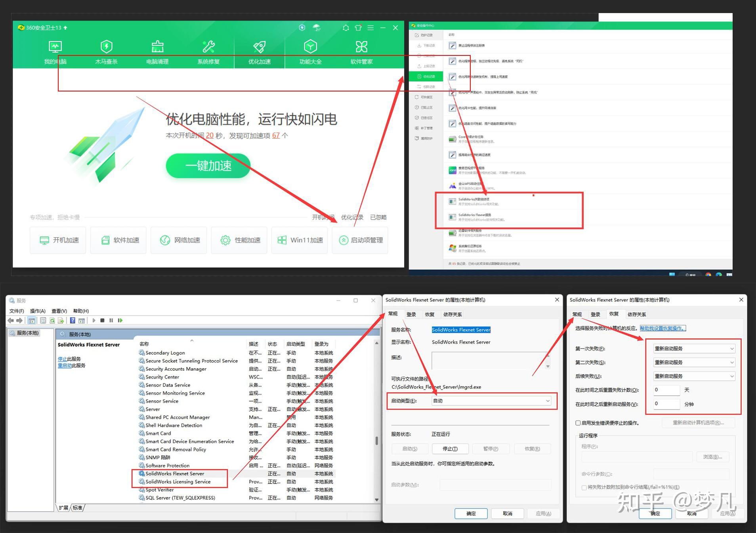Click the 重置失败计数 days input field

click(x=666, y=390)
